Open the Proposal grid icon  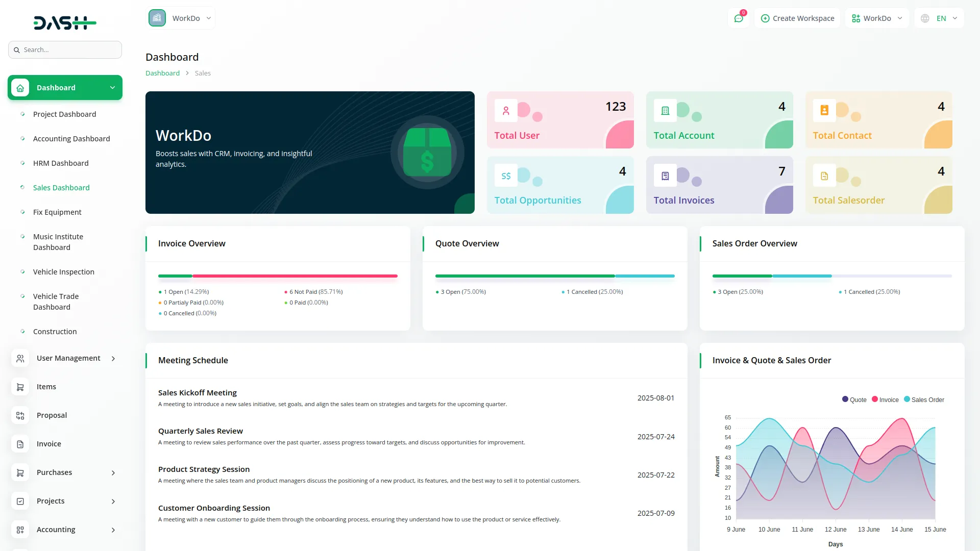20,415
